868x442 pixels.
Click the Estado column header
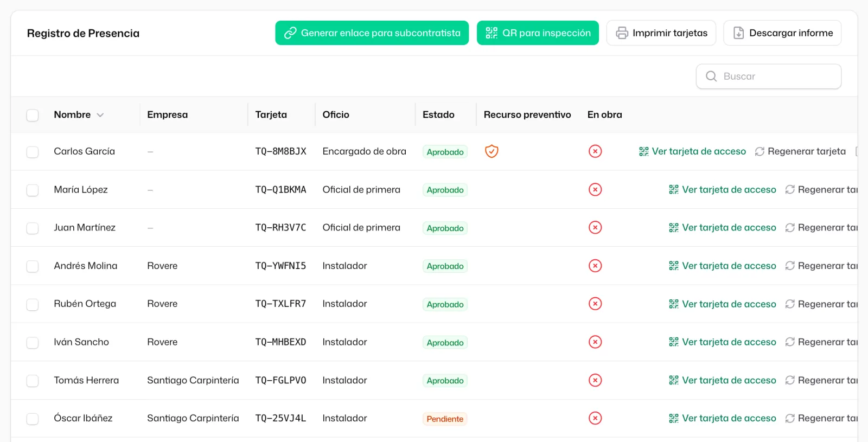coord(438,114)
